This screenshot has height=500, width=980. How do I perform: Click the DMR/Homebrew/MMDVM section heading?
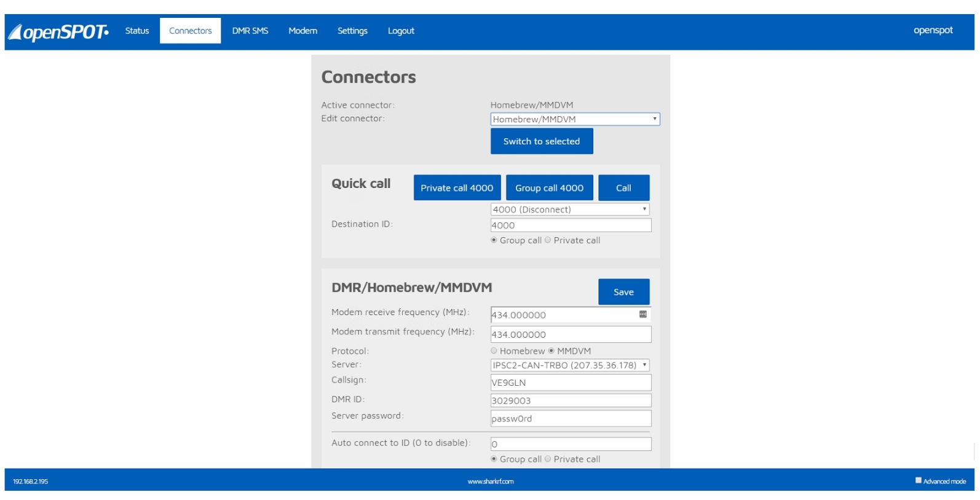[412, 287]
